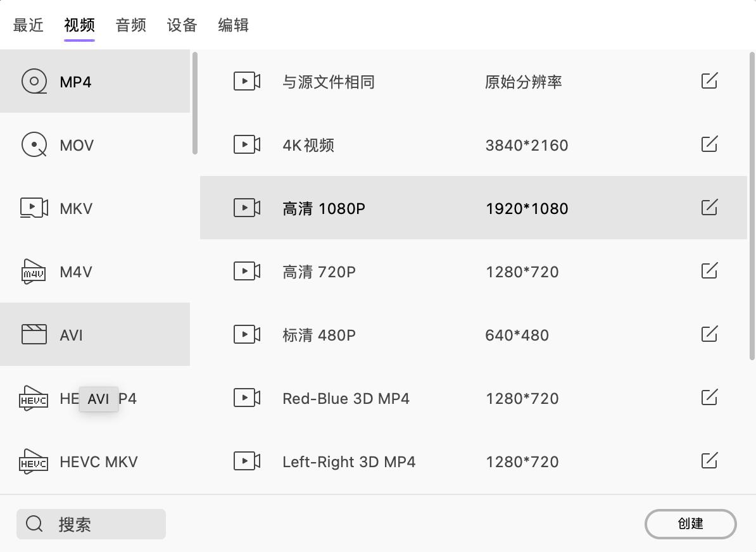
Task: Switch to the 设备 tab
Action: click(182, 25)
